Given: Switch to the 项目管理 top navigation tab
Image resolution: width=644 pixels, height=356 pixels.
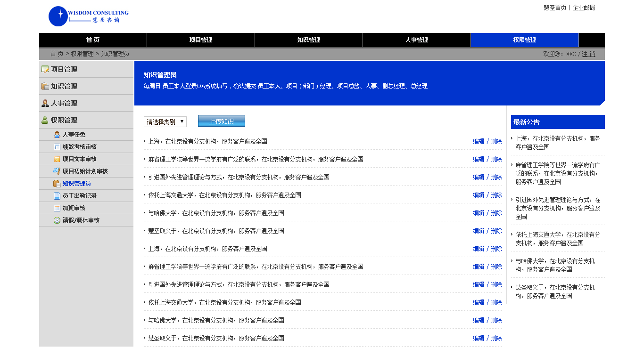Looking at the screenshot, I should [x=201, y=40].
